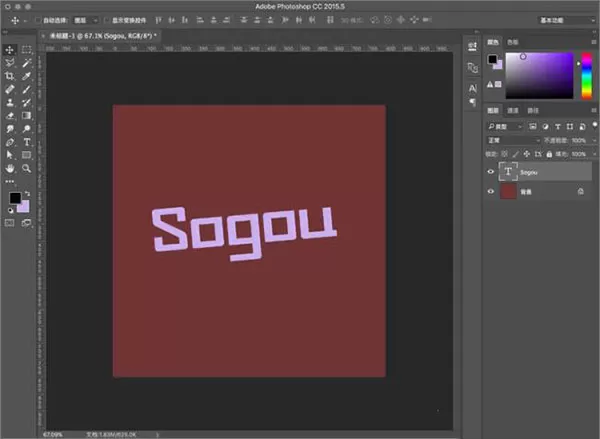600x439 pixels.
Task: Select the History Brush tool
Action: 26,102
